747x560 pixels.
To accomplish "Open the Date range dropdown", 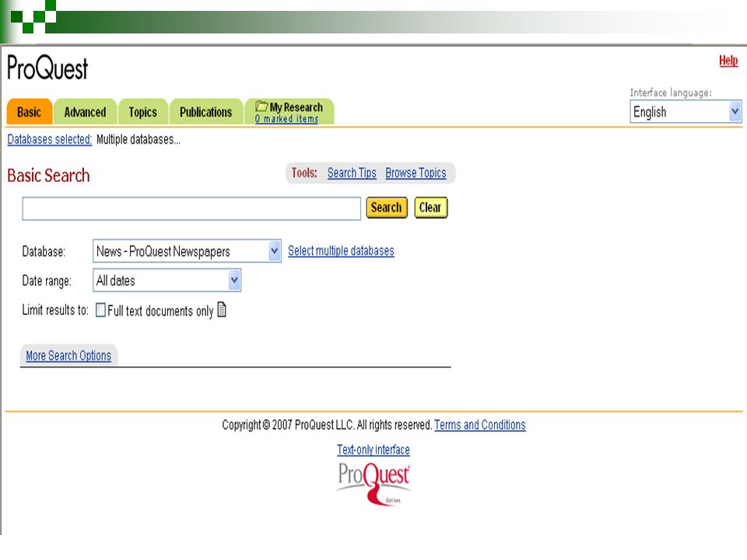I will point(167,281).
